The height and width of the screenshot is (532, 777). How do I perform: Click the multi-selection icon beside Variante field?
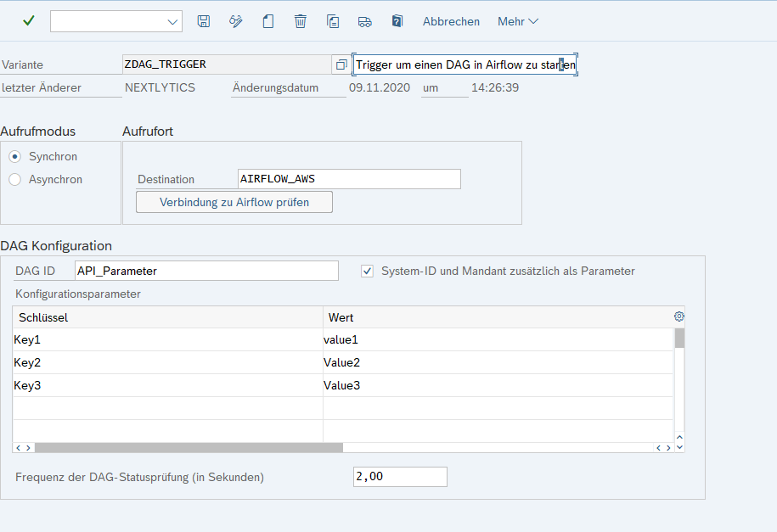click(x=341, y=64)
